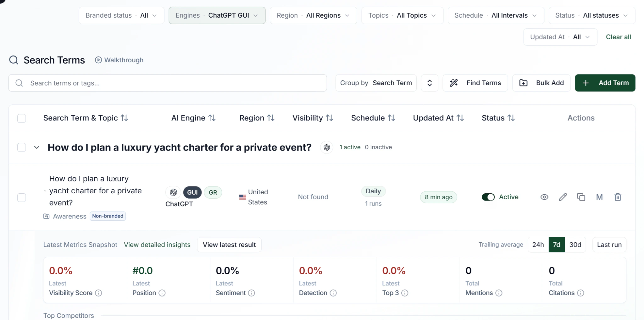
Task: Click the M action icon in the row
Action: click(x=599, y=197)
